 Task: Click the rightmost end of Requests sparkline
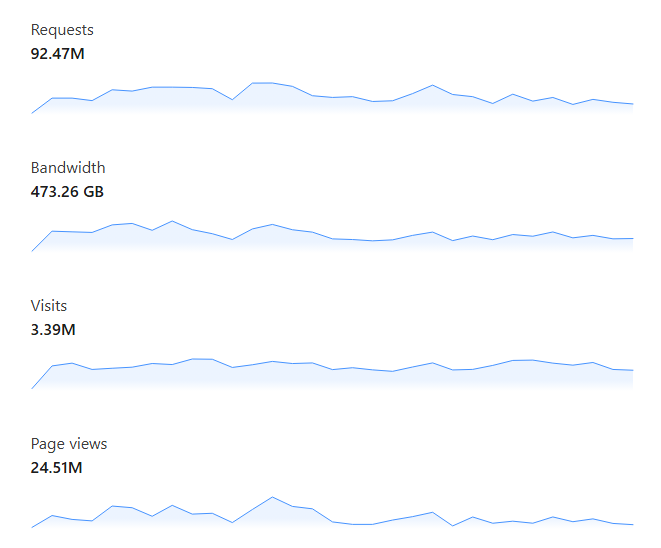[x=633, y=104]
